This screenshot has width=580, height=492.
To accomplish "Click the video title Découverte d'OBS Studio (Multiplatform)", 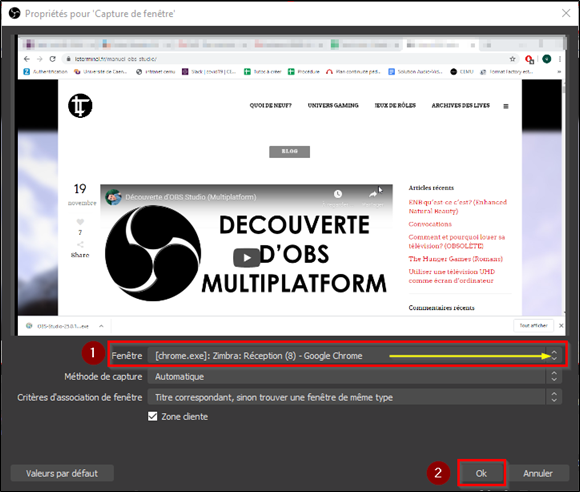I will click(x=190, y=197).
